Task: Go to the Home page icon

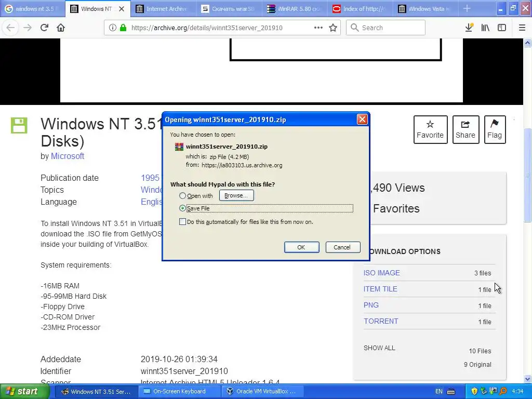Action: 61,28
